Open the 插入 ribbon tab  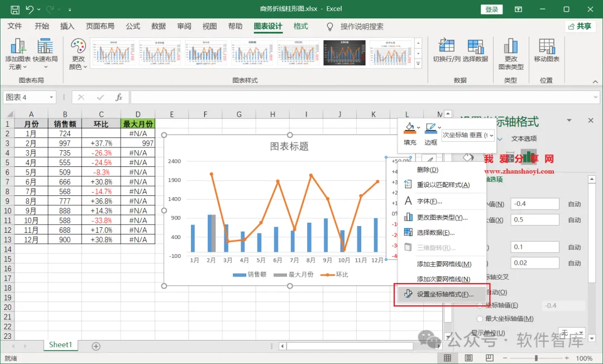click(x=68, y=26)
